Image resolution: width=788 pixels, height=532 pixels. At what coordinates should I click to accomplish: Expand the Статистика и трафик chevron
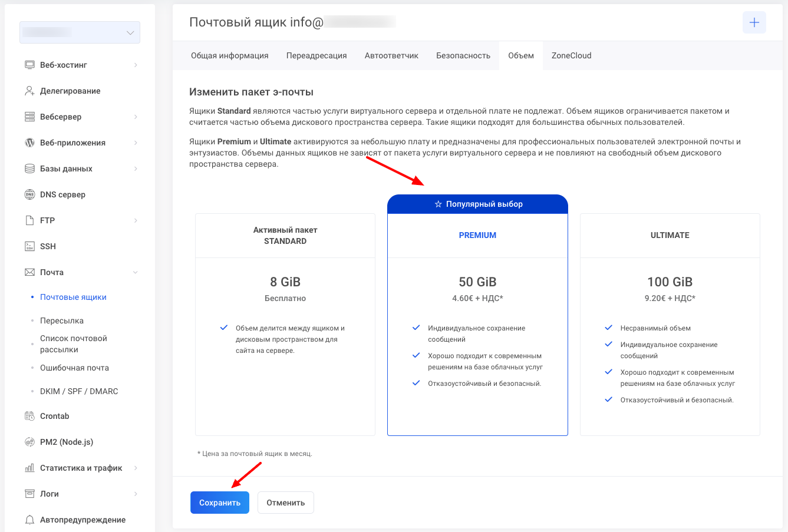point(136,468)
